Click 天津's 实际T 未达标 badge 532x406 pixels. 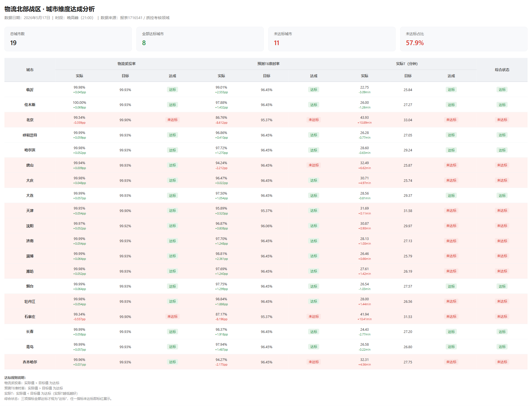click(x=451, y=211)
